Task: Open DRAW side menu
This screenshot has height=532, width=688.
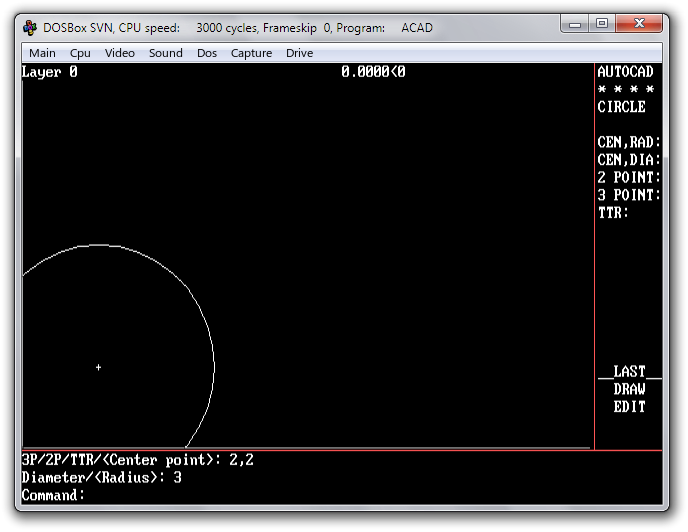Action: (630, 389)
